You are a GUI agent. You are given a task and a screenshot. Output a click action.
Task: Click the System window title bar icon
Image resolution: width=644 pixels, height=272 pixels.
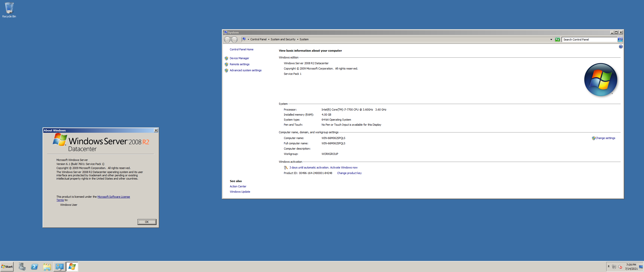point(225,32)
